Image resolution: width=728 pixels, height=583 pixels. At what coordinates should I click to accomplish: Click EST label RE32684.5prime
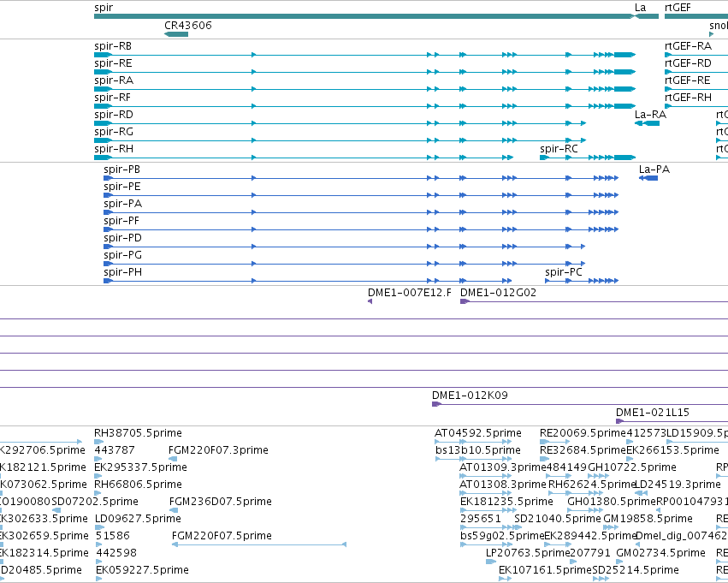583,450
